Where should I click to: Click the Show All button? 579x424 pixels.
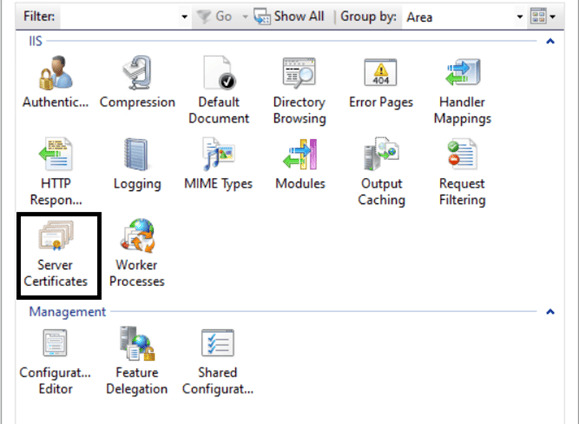(289, 17)
